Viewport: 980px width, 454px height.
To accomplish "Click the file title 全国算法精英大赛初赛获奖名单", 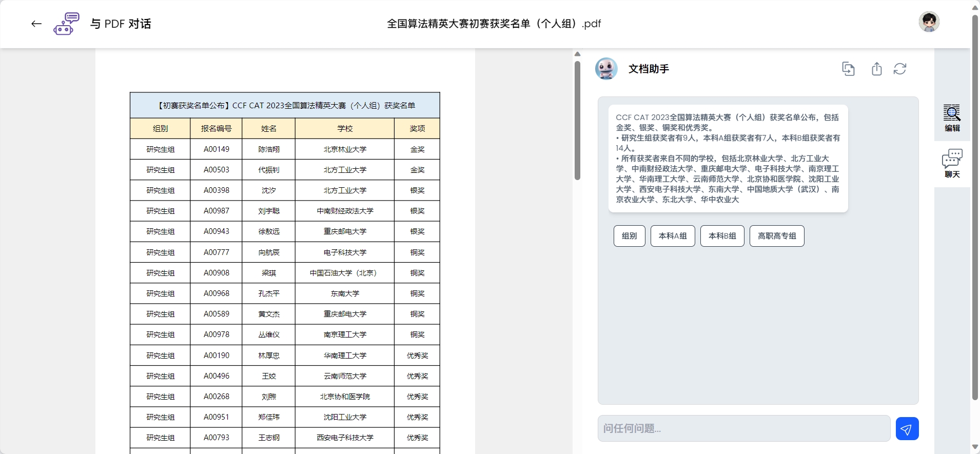I will tap(494, 24).
